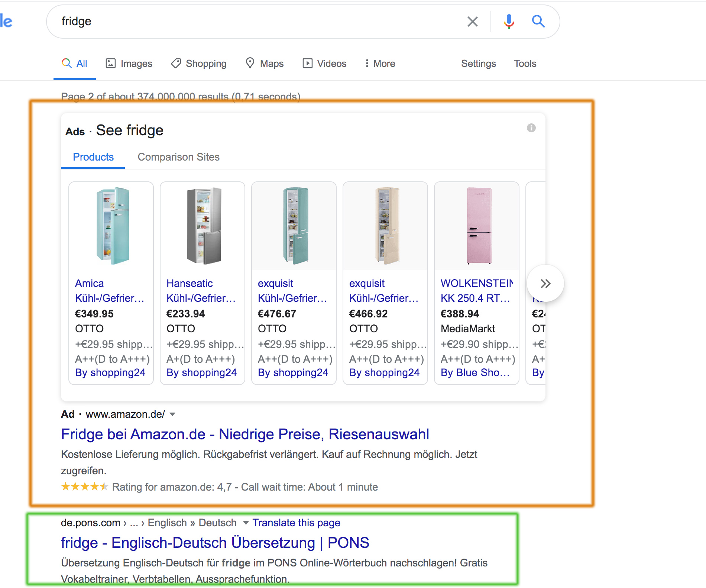Click Translate this page link
Screen dimensions: 706x588
click(296, 523)
